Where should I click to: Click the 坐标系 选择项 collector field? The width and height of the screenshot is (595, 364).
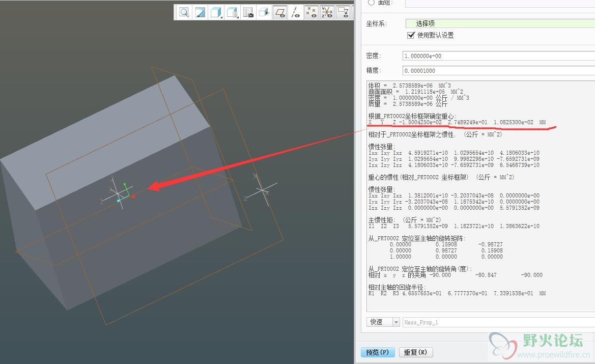click(500, 23)
